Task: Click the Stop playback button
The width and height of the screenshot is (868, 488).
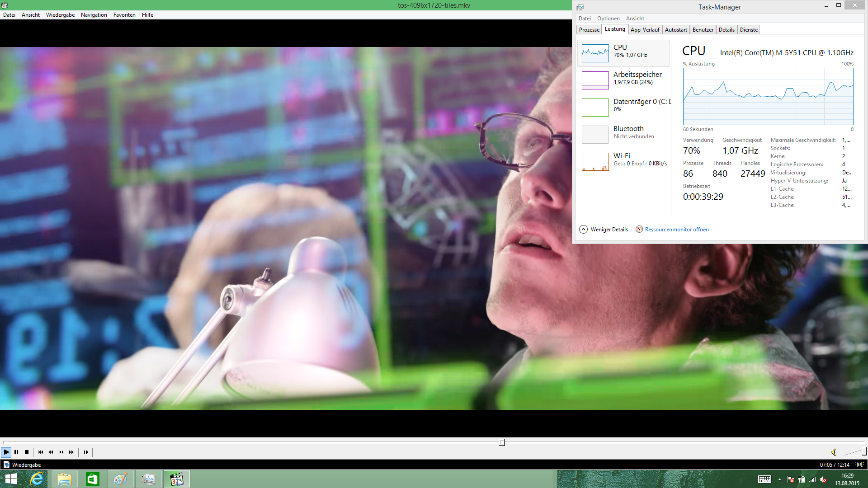Action: [27, 452]
